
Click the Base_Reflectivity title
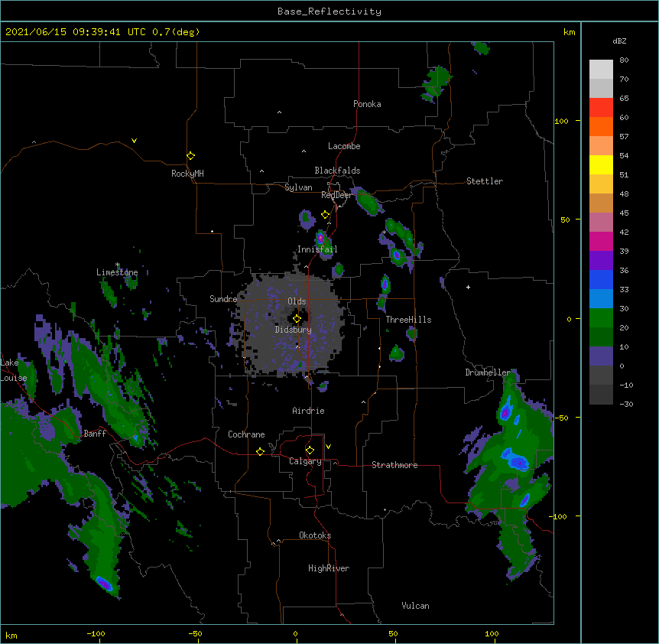pos(329,11)
